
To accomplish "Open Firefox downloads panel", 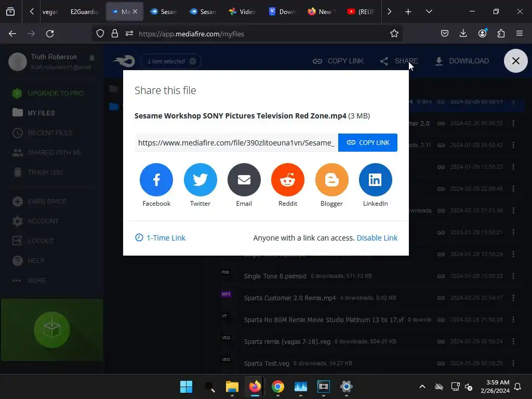I will coord(463,33).
